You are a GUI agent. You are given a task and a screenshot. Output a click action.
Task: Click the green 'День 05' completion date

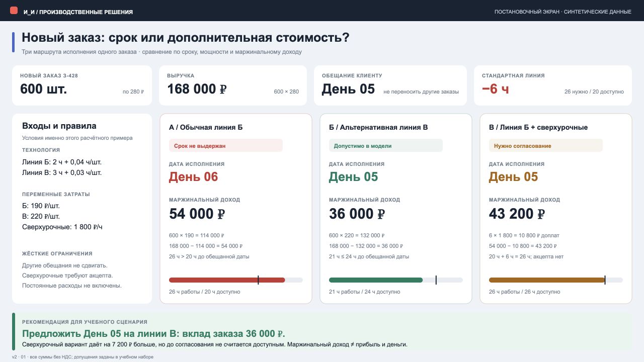click(x=354, y=177)
